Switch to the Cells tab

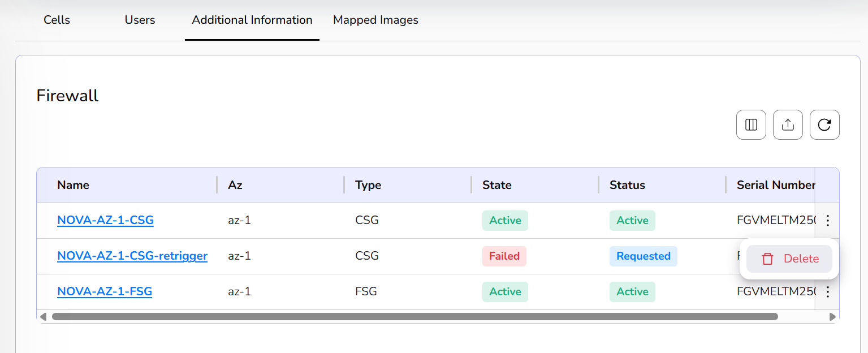(x=57, y=20)
